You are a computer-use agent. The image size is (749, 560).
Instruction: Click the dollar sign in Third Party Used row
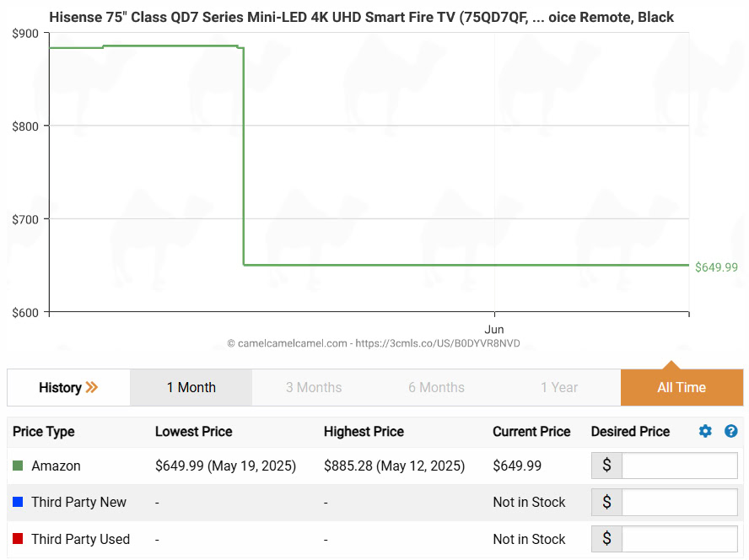tap(606, 540)
